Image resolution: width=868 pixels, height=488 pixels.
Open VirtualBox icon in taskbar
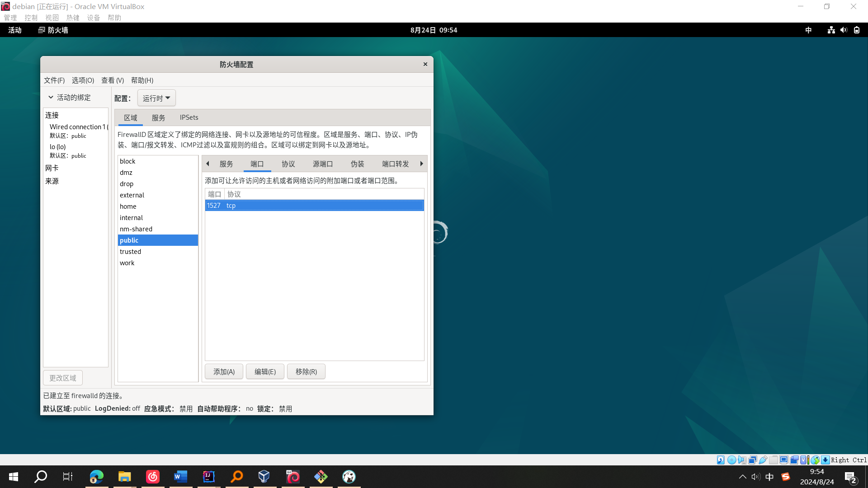[264, 477]
